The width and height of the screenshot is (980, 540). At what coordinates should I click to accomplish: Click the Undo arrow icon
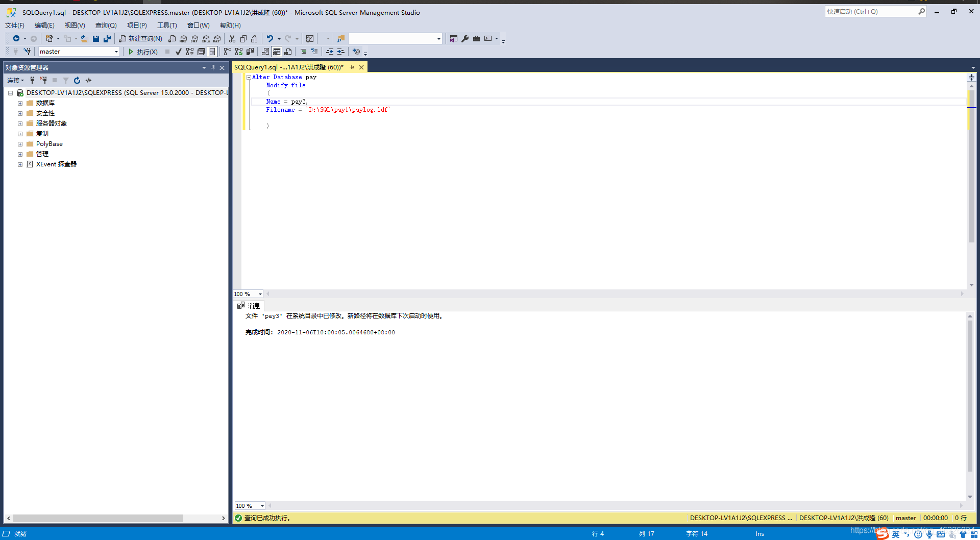coord(270,38)
